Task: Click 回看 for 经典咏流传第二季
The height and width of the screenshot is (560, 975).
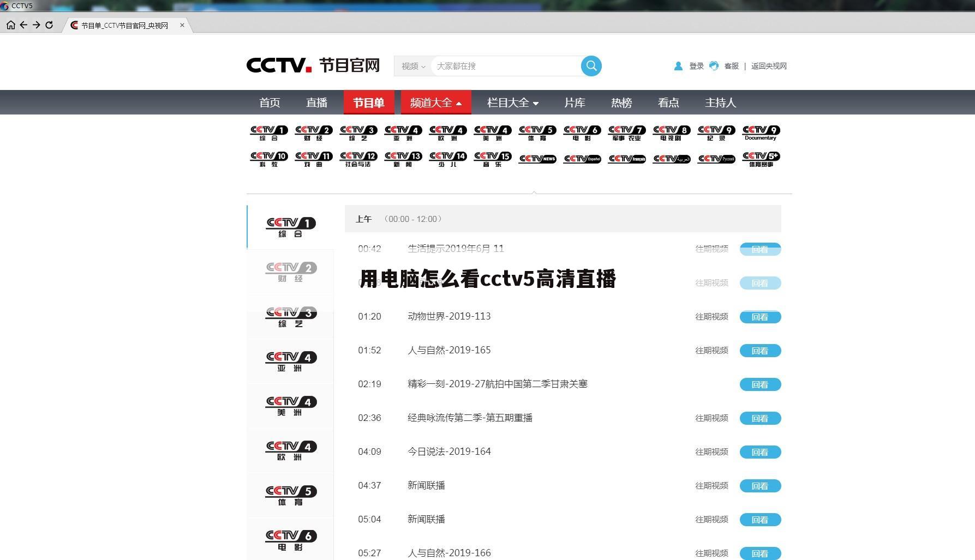Action: coord(760,418)
